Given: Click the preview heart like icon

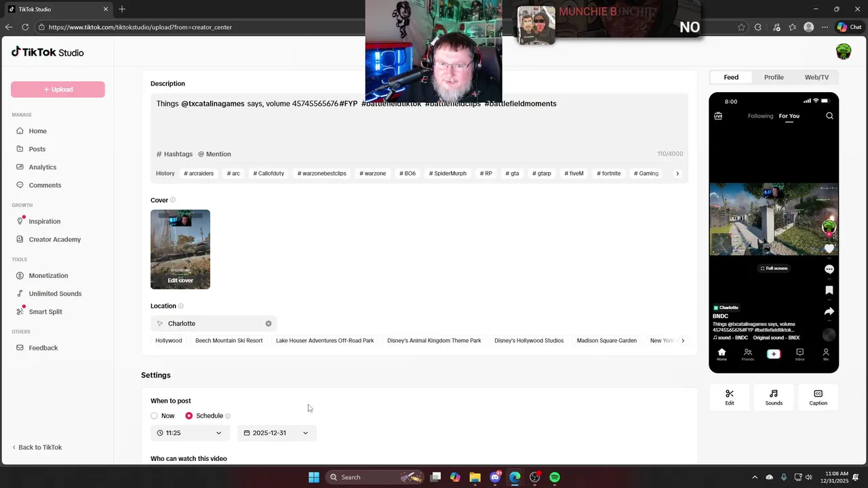Looking at the screenshot, I should [829, 249].
